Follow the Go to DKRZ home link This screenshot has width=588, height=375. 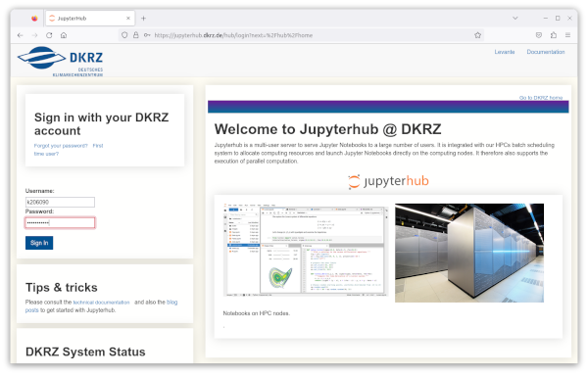(x=541, y=97)
